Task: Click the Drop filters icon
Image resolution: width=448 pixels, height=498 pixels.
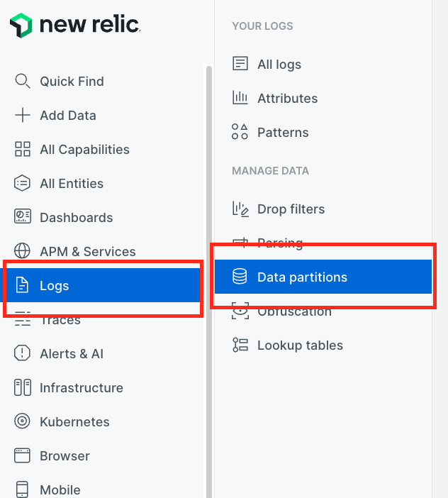Action: 240,209
